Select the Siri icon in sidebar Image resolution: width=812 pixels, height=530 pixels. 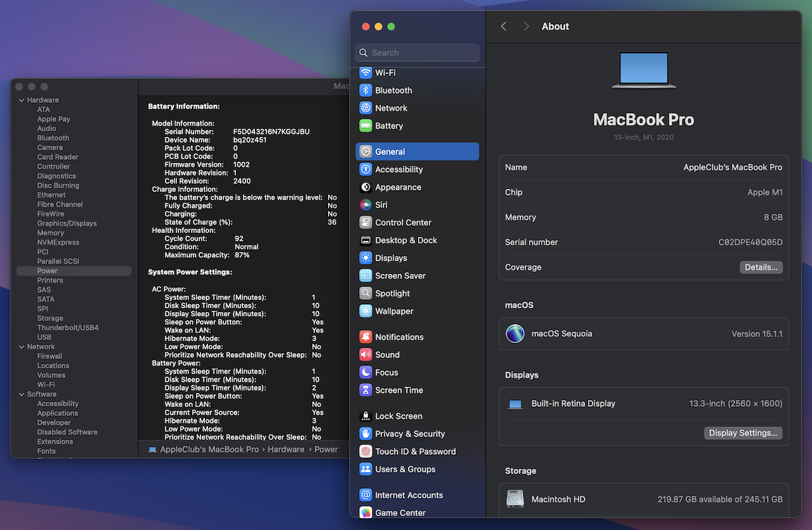coord(365,205)
